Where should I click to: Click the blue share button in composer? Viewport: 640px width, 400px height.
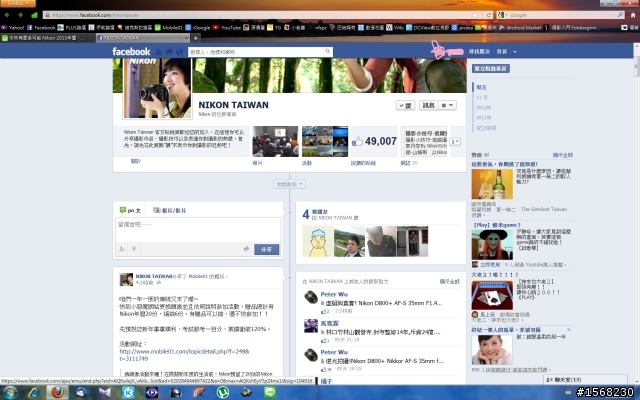coord(267,249)
